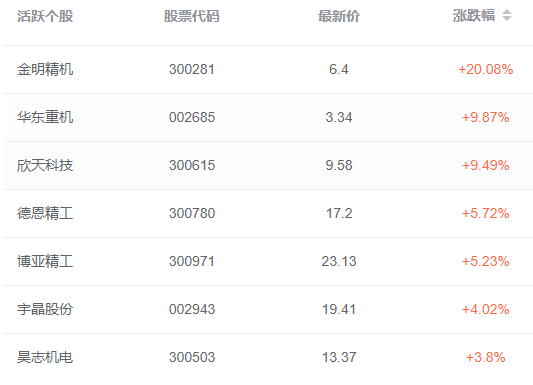The height and width of the screenshot is (385, 533).
Task: Click the 最新价 column header
Action: pos(339,16)
